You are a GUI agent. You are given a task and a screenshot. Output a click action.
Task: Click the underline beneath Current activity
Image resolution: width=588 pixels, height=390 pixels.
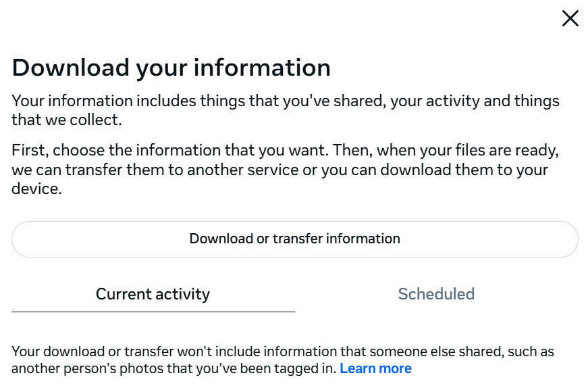tap(153, 312)
